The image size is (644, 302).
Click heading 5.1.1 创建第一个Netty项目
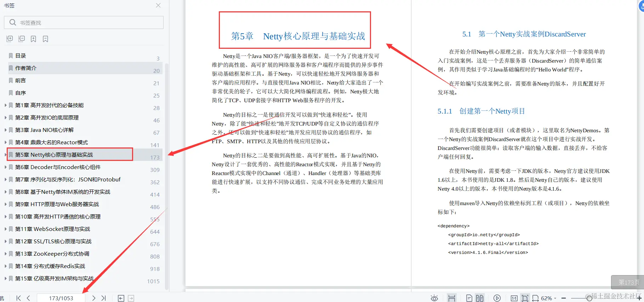[481, 111]
